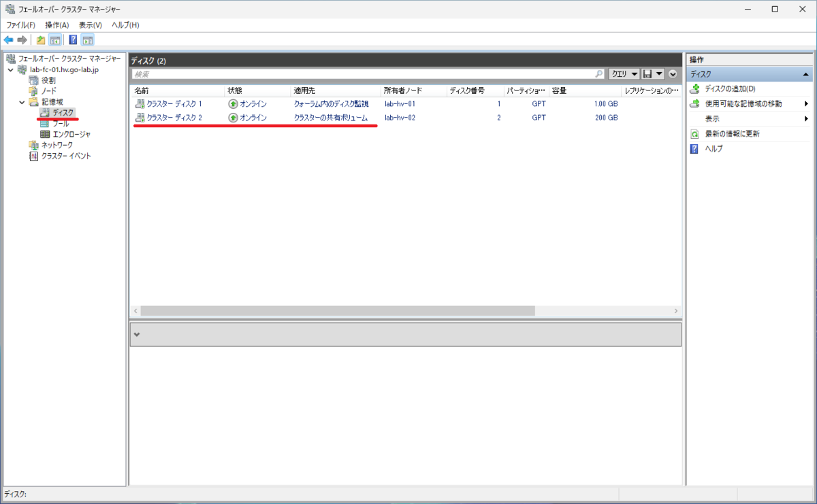Open the 役割 node icon in tree

(34, 80)
